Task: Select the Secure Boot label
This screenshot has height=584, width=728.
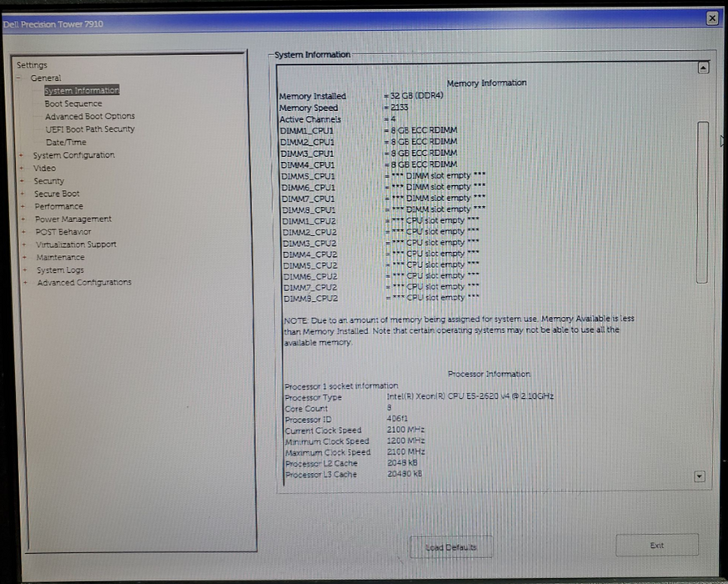Action: point(57,194)
